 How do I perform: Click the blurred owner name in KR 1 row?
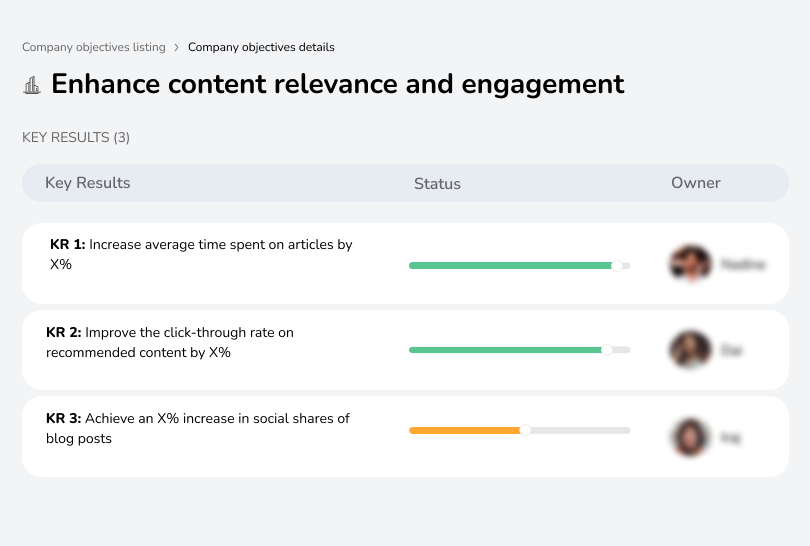743,264
